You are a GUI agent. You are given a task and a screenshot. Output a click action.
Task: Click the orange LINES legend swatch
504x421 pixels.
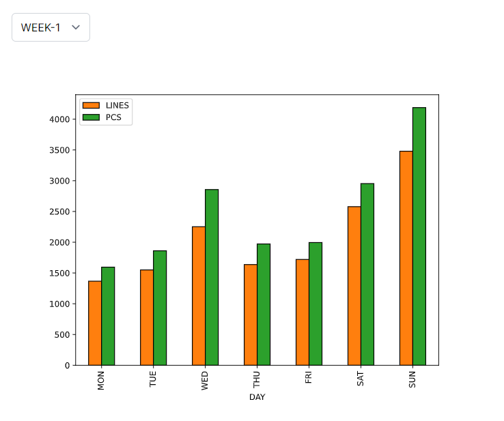pyautogui.click(x=91, y=105)
